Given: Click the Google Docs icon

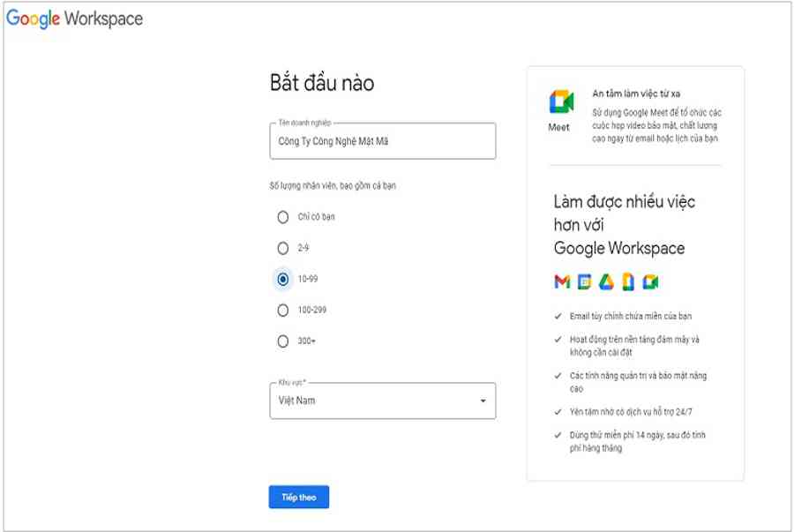Looking at the screenshot, I should point(628,281).
